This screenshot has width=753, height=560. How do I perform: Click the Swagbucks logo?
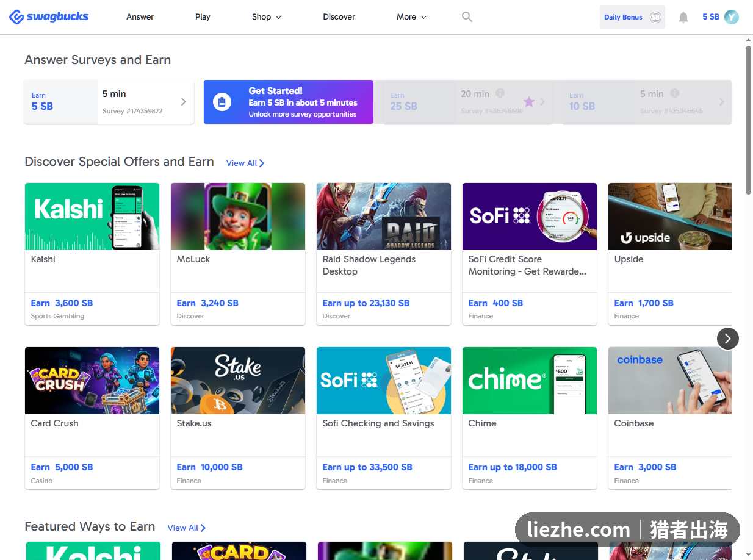(49, 17)
